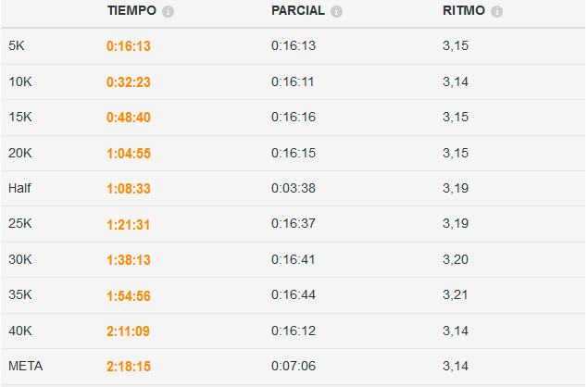Click the 0:07:06 partial in META row
This screenshot has height=387, width=588.
click(294, 366)
